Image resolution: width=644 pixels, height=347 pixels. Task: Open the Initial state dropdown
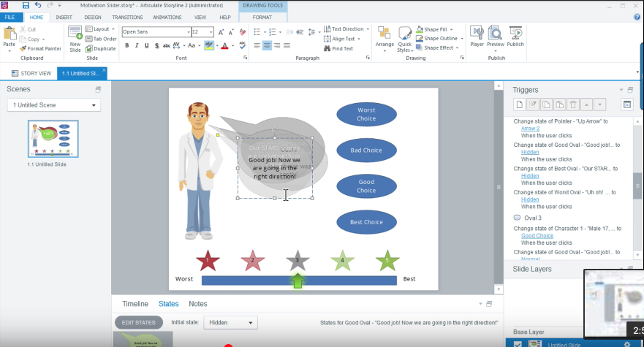(x=230, y=322)
